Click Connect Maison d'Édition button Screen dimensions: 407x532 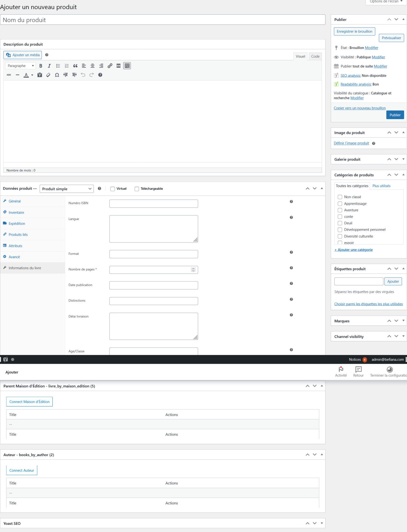coord(29,402)
